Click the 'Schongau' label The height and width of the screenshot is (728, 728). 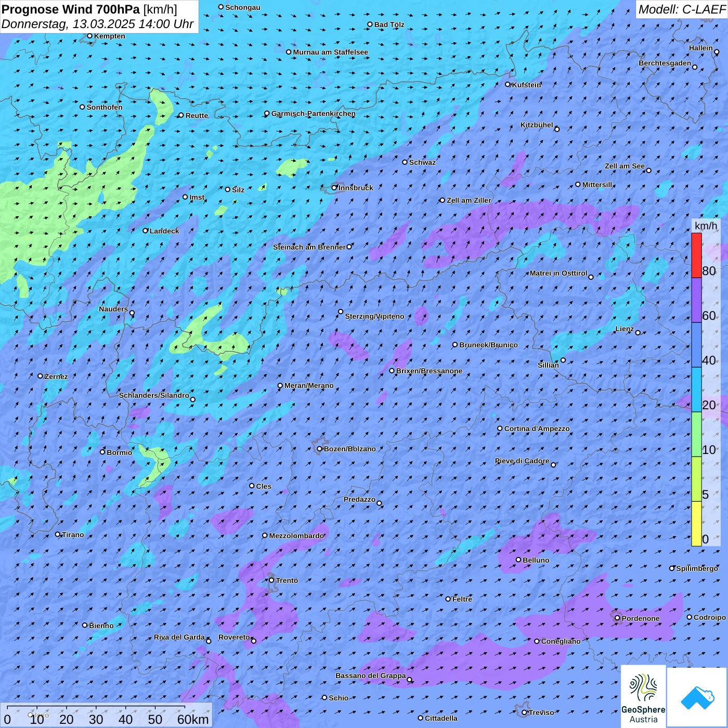[243, 7]
